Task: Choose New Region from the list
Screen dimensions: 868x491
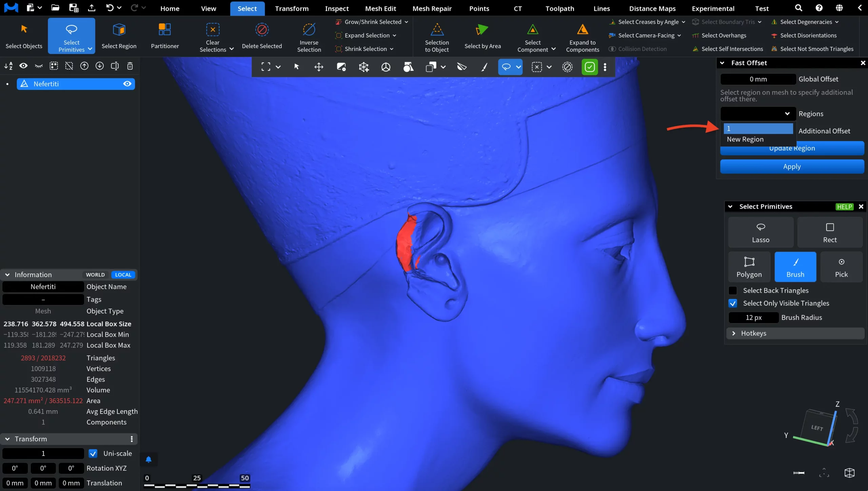Action: [758, 139]
